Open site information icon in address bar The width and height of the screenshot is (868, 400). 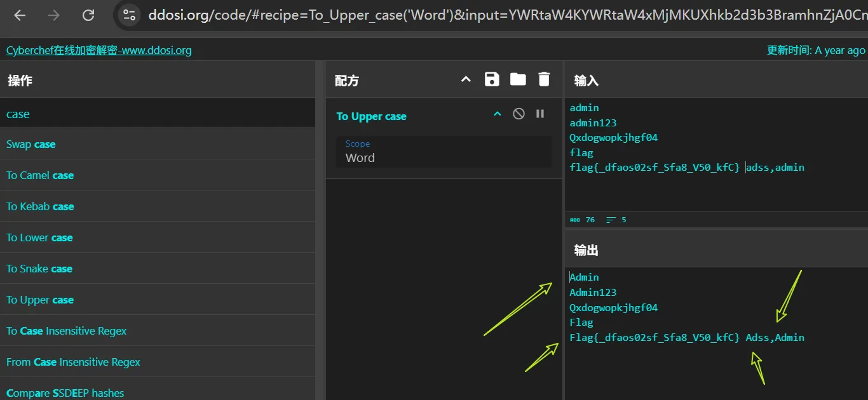130,15
